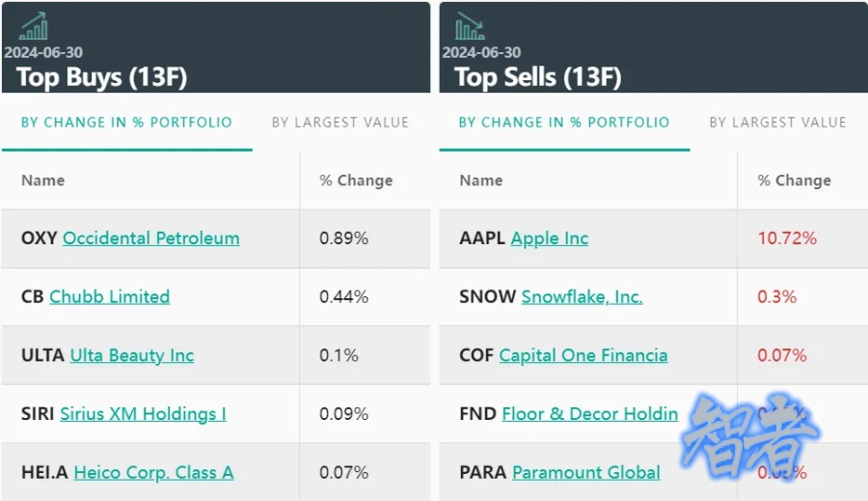Switch Top Sells to 'By Largest Value' tab
This screenshot has width=868, height=501.
tap(777, 123)
